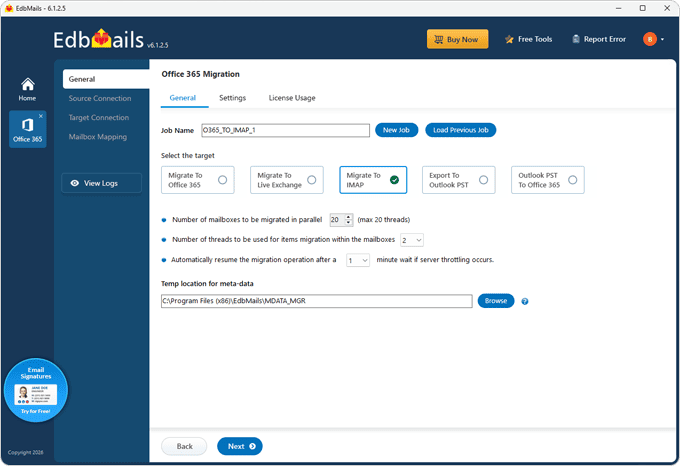Open Free Tools

529,39
